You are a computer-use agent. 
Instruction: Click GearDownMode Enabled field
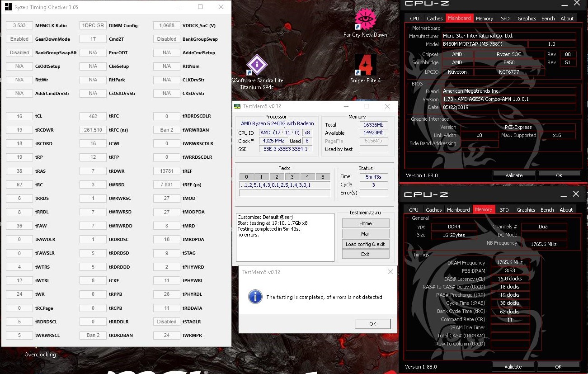pyautogui.click(x=19, y=39)
